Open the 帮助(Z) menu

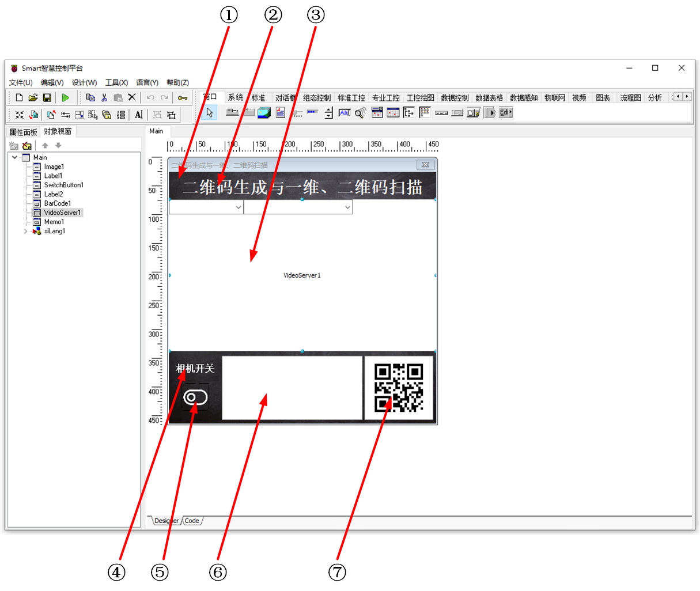177,83
